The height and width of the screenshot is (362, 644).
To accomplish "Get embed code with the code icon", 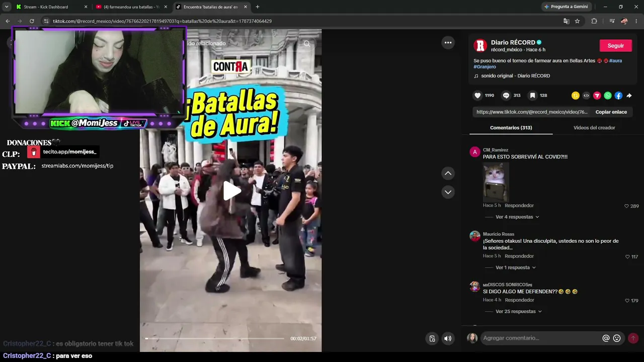I will [586, 96].
